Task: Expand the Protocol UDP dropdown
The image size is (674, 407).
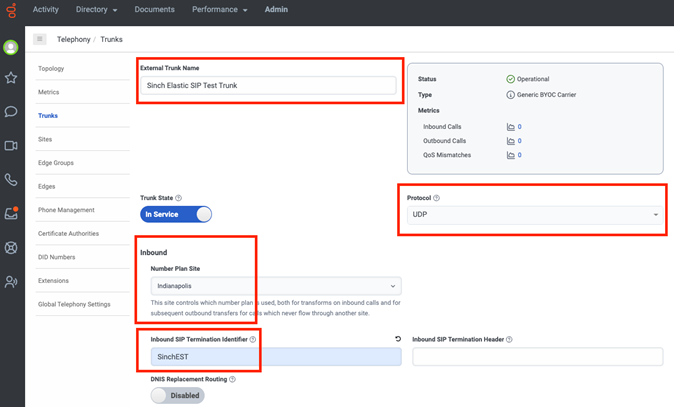Action: click(x=534, y=214)
